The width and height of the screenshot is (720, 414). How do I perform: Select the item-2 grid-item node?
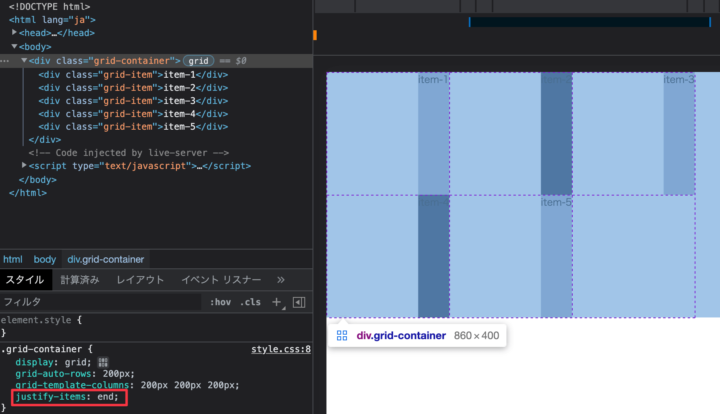[x=133, y=88]
